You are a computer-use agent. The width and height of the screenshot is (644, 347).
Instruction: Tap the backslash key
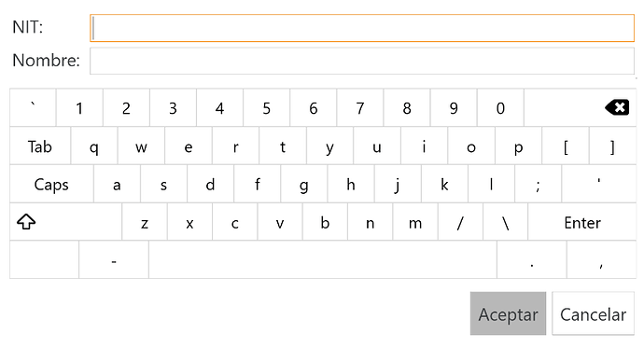tap(506, 222)
